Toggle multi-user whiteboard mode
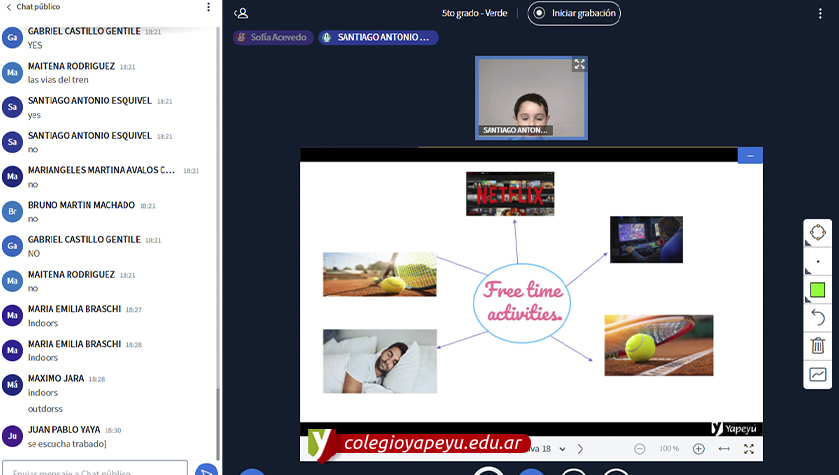839x475 pixels. pos(817,375)
